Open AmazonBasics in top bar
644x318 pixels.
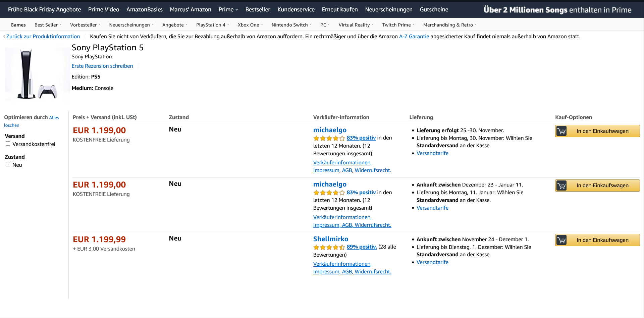click(x=145, y=9)
